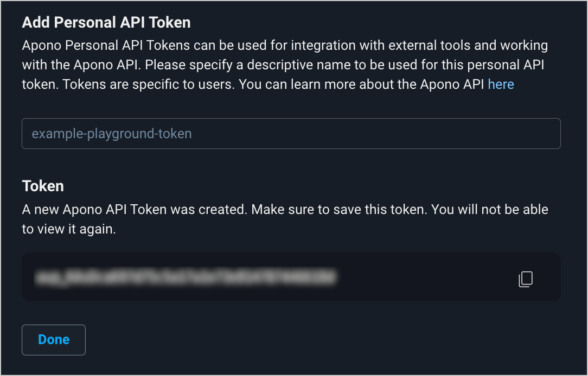
Task: Click the 'example-playground-token' placeholder text
Action: point(112,133)
